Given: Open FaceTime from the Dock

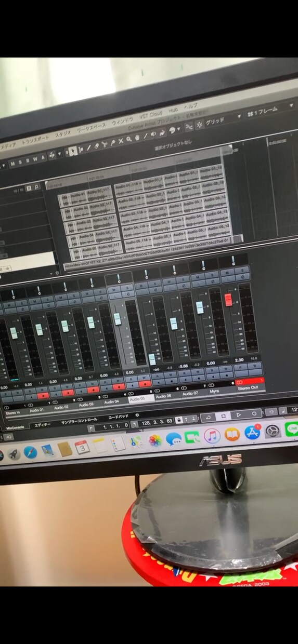Looking at the screenshot, I should (x=192, y=437).
